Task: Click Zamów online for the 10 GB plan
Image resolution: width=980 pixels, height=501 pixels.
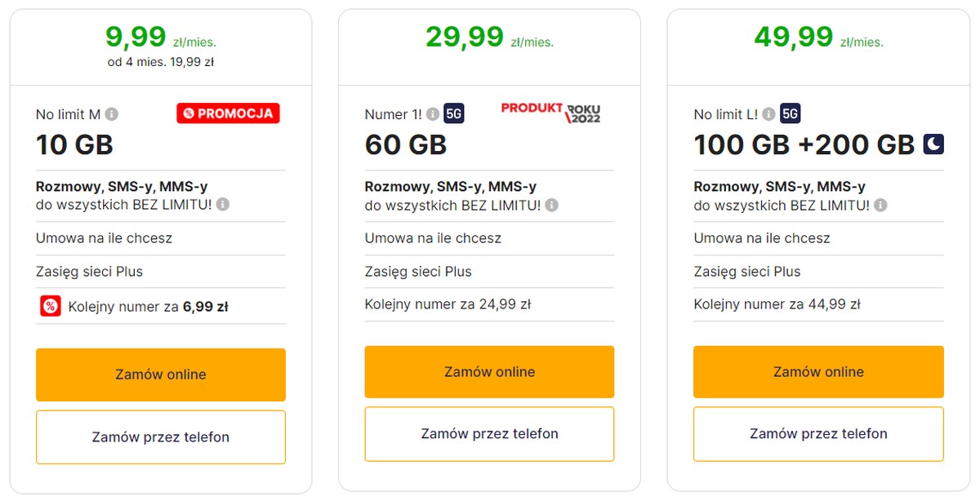Action: pos(160,374)
